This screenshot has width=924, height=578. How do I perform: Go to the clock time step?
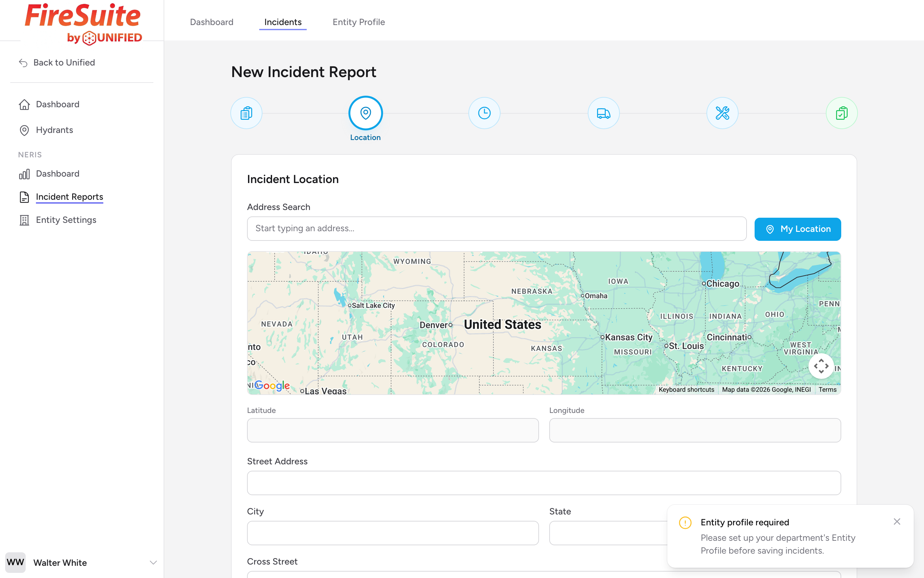pyautogui.click(x=484, y=113)
